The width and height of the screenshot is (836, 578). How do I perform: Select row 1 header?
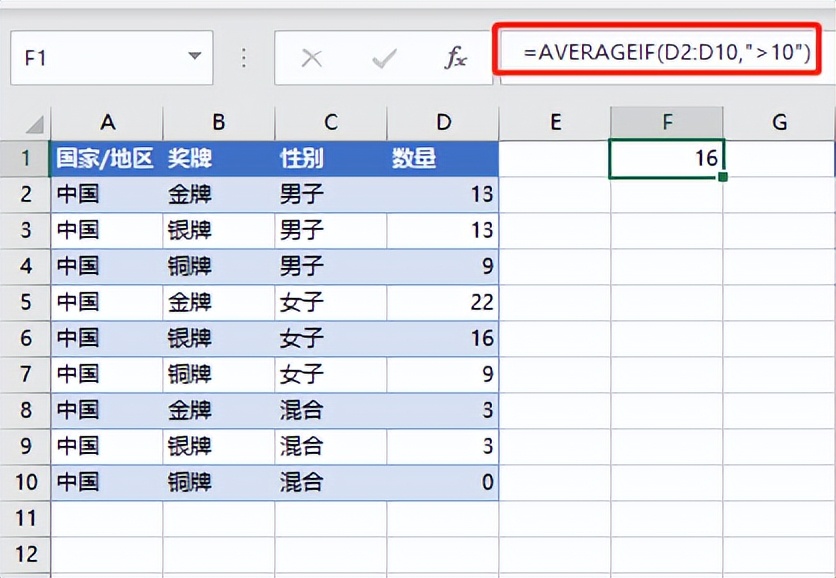pos(26,158)
